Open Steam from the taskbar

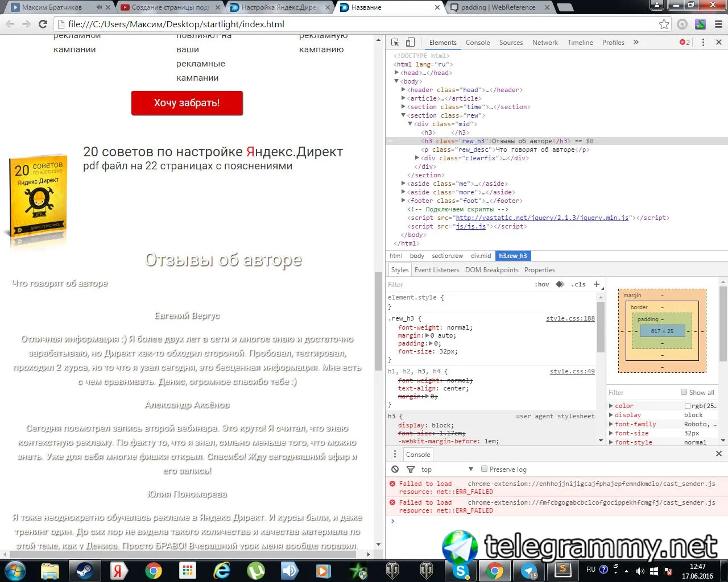[x=84, y=570]
